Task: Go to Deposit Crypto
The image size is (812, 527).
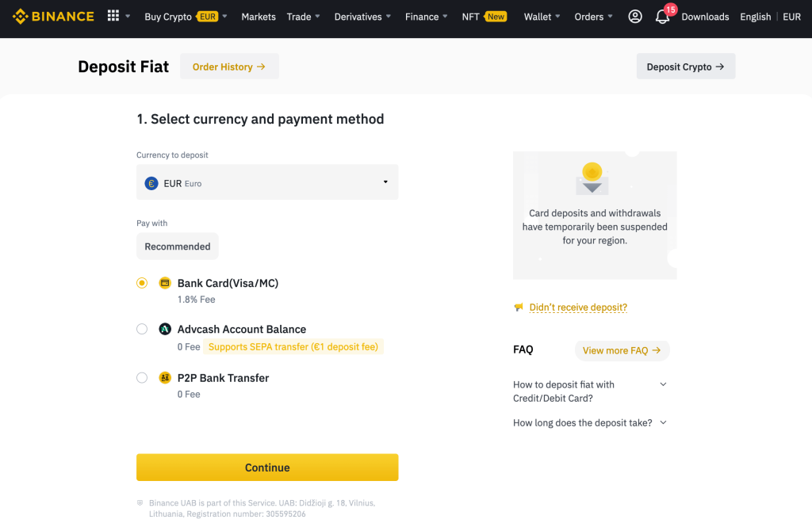Action: coord(685,67)
